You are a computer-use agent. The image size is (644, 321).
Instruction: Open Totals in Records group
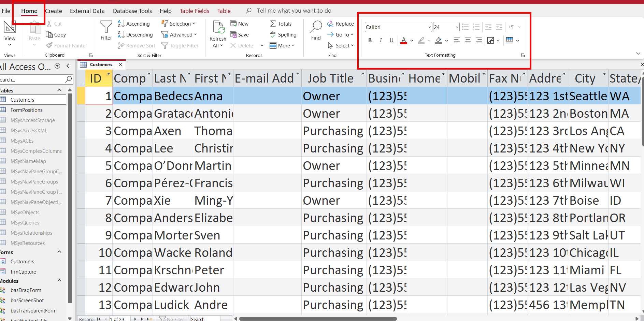(281, 24)
